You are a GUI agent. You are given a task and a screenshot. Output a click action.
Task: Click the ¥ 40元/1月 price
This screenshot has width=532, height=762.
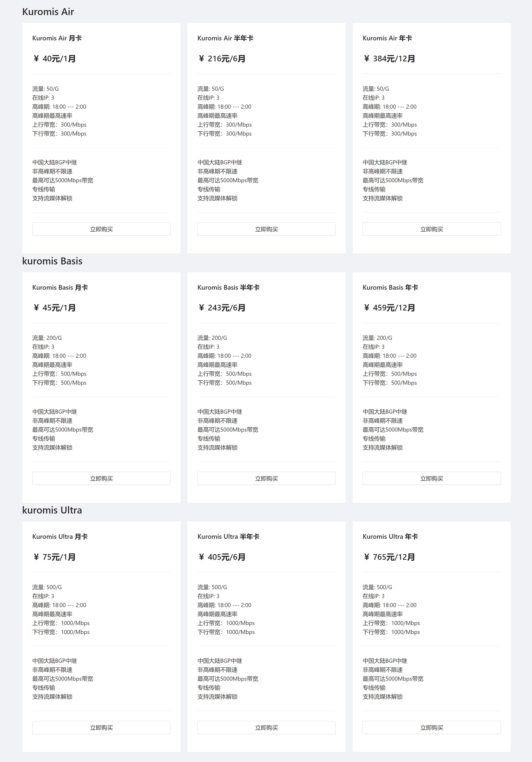tap(55, 59)
